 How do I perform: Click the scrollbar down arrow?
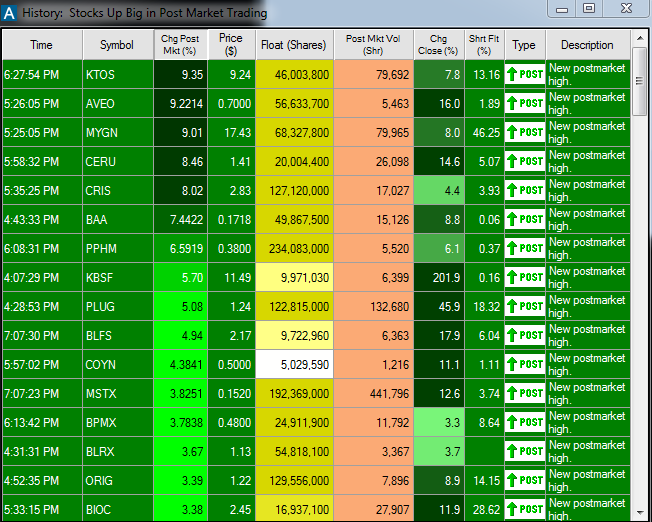coord(640,513)
